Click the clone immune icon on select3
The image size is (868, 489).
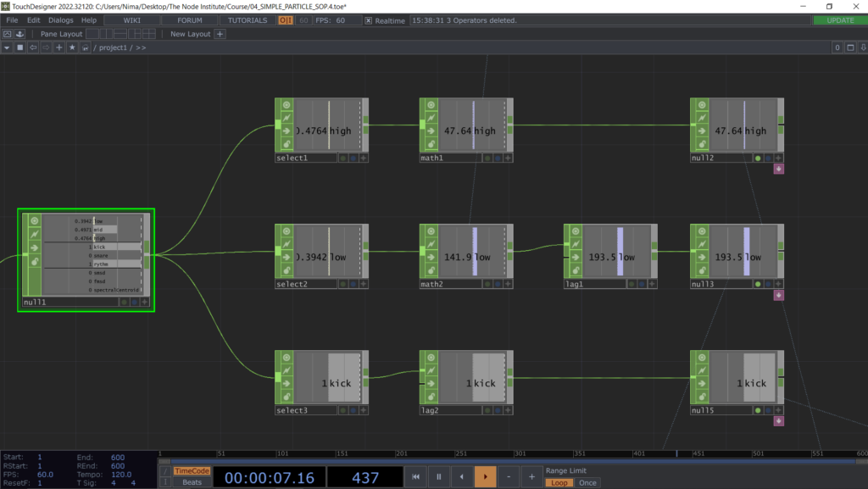[287, 370]
